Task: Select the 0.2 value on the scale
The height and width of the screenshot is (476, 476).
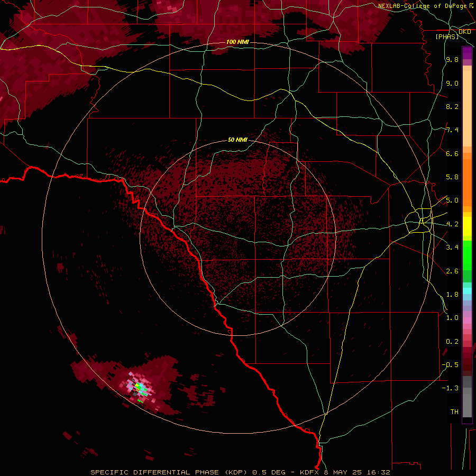Action: [x=452, y=342]
